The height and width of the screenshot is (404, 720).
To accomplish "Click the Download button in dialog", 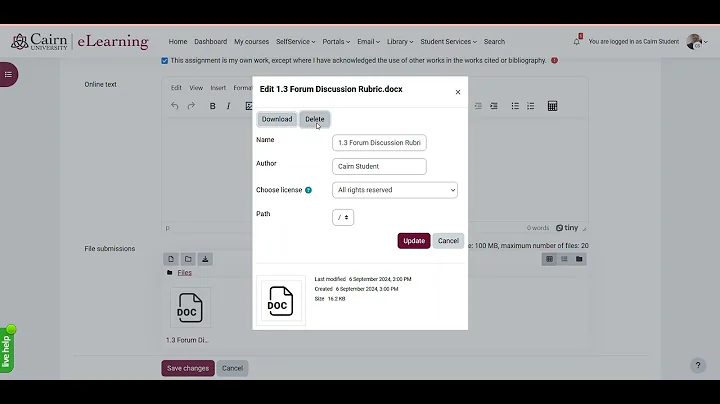I will pyautogui.click(x=277, y=119).
